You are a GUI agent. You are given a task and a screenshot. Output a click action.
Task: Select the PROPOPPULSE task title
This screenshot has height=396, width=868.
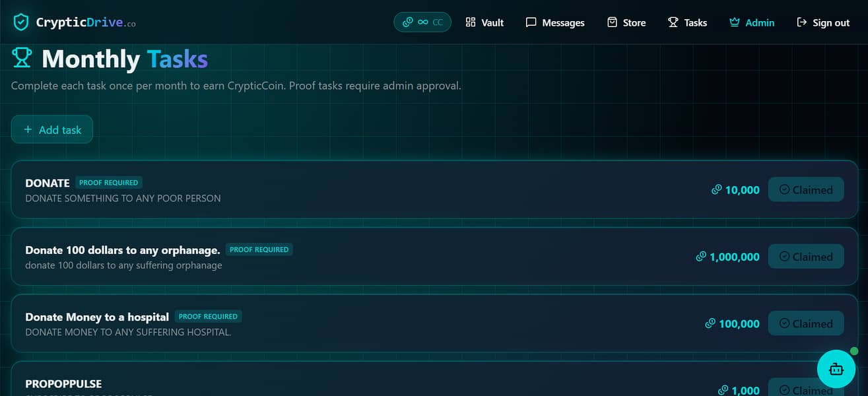point(63,383)
